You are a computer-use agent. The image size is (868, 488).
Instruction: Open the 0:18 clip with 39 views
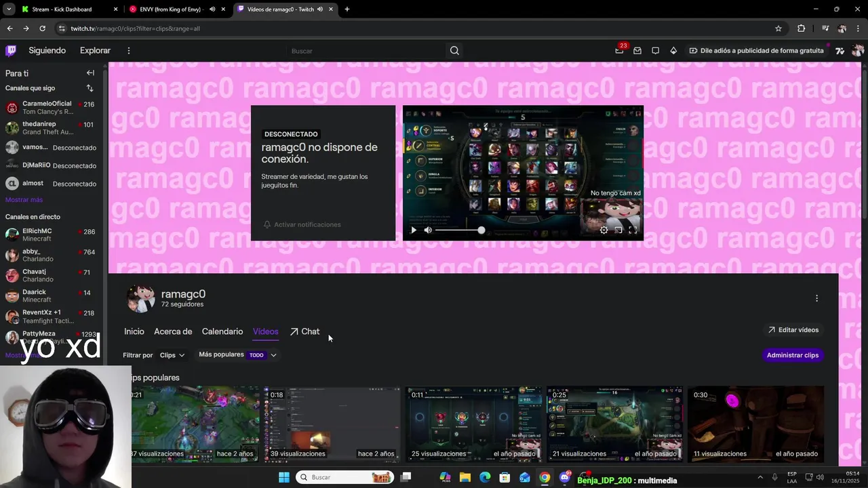tap(332, 424)
